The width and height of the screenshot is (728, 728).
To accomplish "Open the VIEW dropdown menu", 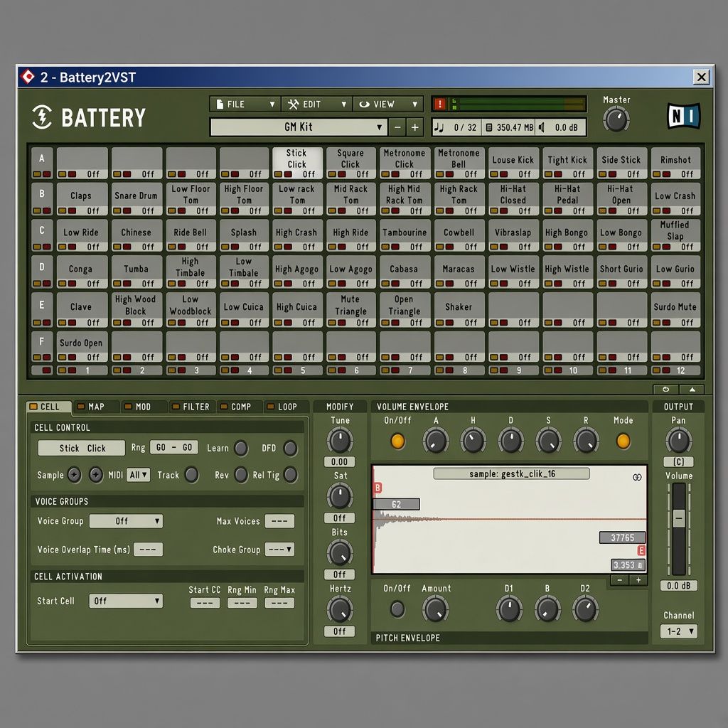I will click(x=388, y=104).
